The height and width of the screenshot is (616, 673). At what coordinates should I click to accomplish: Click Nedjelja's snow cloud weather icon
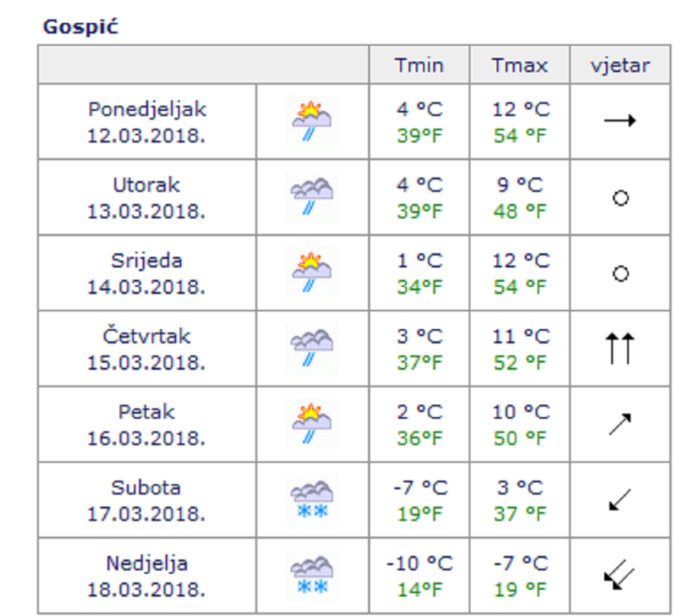pos(312,576)
